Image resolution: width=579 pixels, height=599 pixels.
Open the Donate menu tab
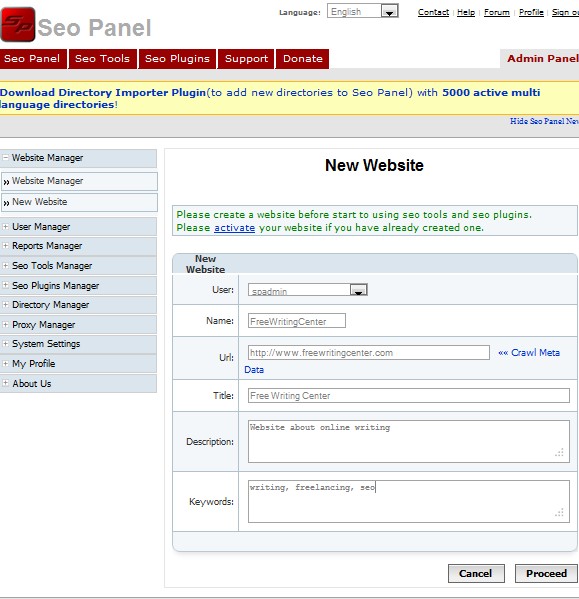click(302, 59)
